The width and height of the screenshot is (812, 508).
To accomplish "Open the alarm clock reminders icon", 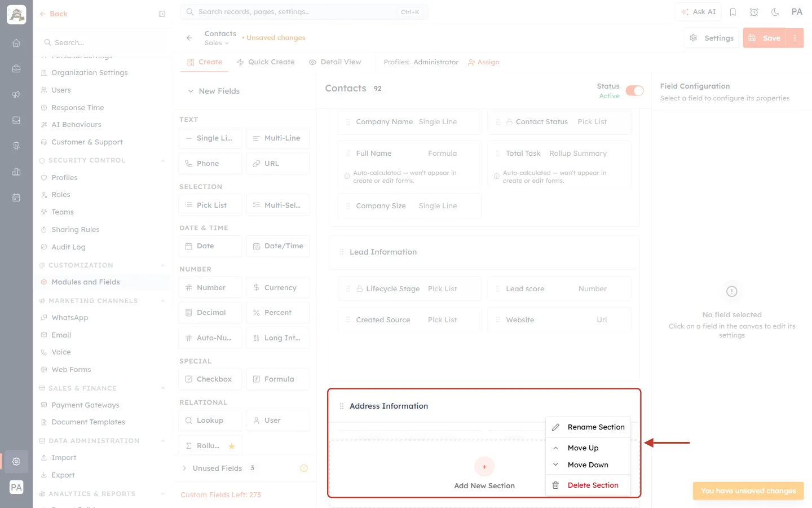I will click(754, 12).
